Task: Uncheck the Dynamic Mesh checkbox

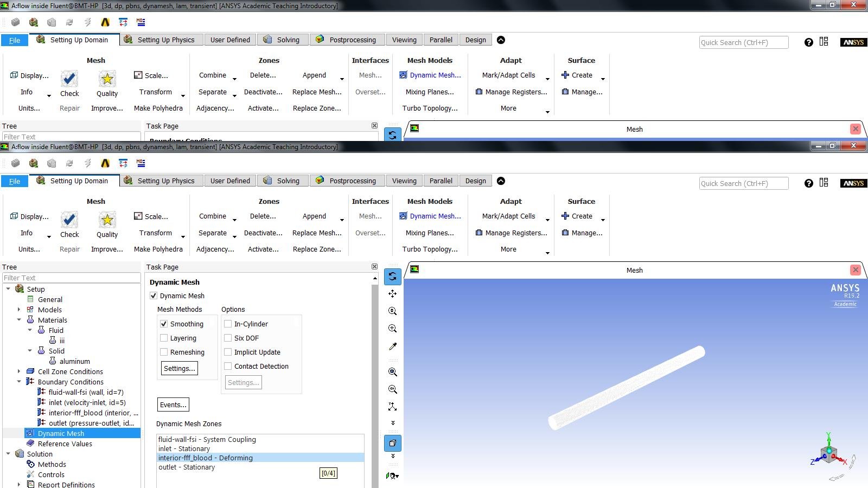Action: click(x=154, y=296)
